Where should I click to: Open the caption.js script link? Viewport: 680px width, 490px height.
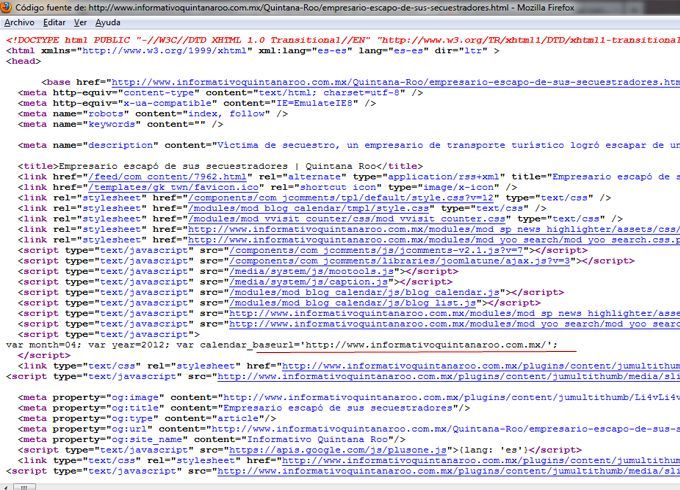coord(308,282)
